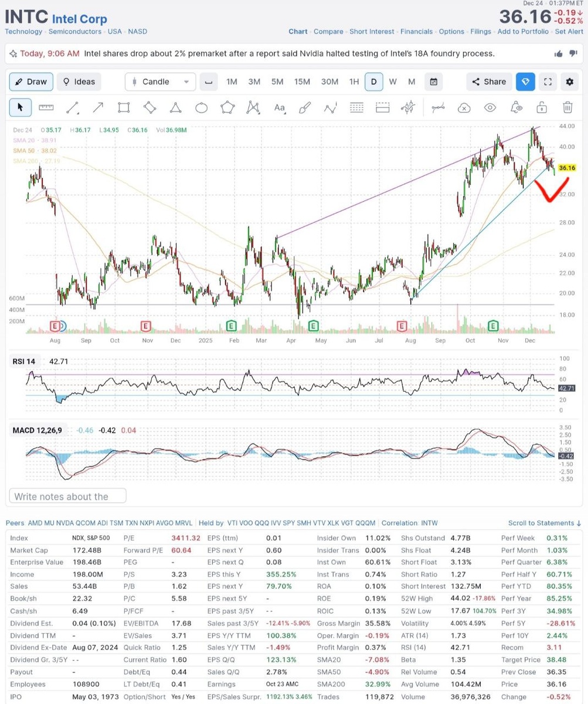
Task: Open the Candle chart type dropdown
Action: point(160,82)
